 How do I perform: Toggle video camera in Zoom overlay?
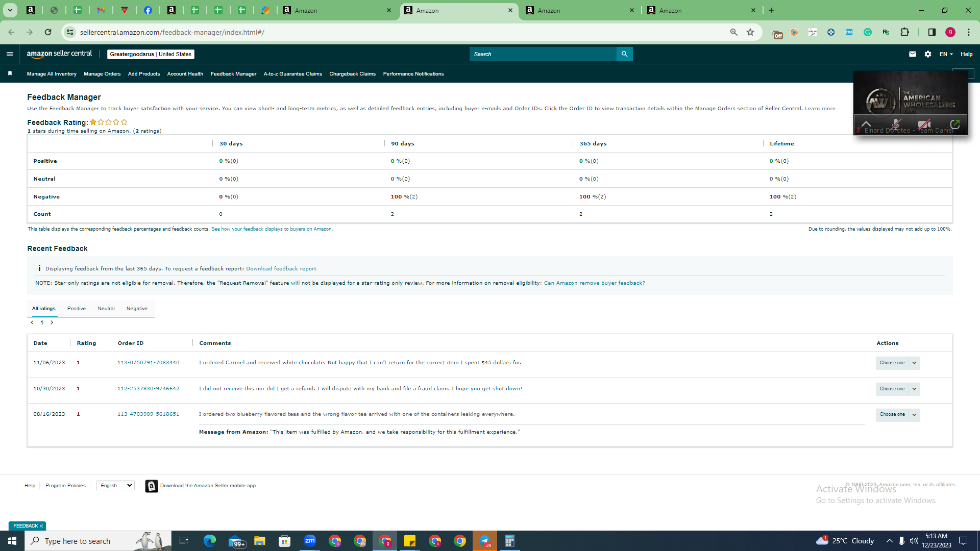click(924, 124)
